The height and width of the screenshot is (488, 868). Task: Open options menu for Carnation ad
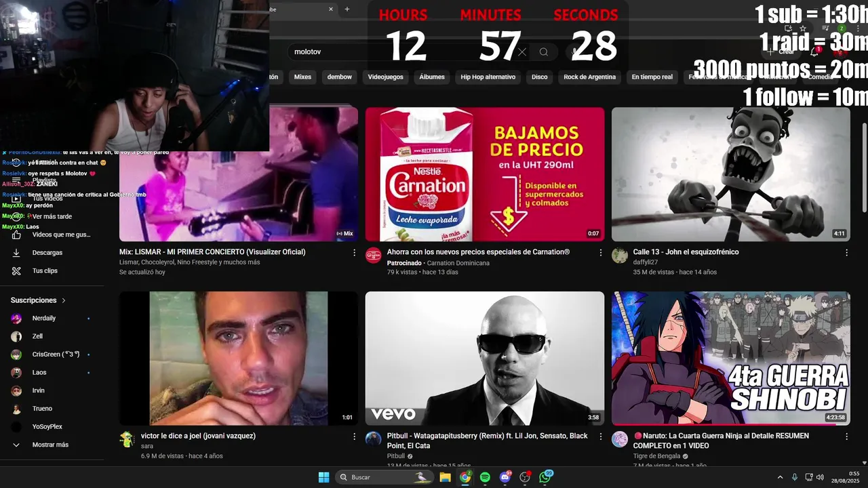tap(600, 252)
